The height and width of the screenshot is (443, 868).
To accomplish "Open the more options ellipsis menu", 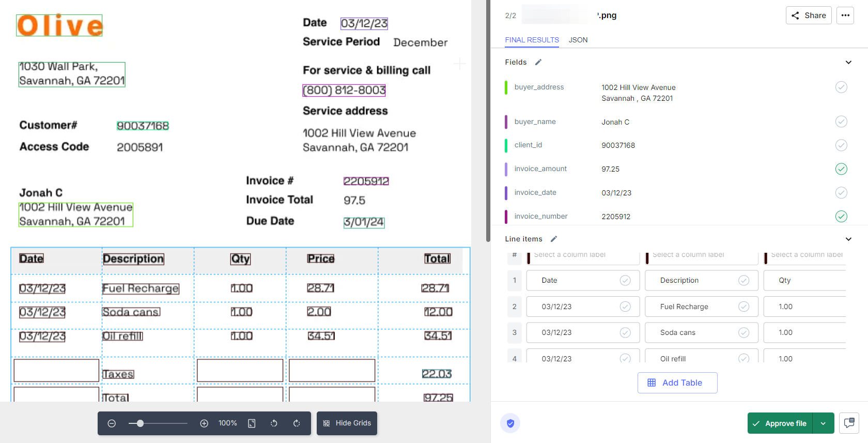I will point(845,16).
